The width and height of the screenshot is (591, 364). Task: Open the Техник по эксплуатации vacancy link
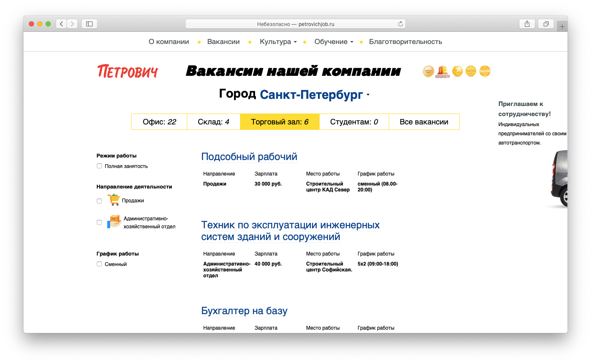click(x=290, y=231)
